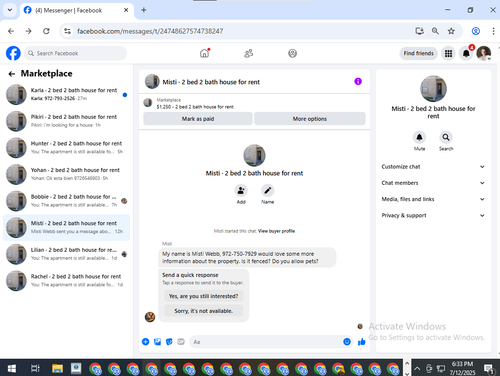Send 'Sorry, it's not available.' reply
Image resolution: width=500 pixels, height=376 pixels.
(203, 311)
